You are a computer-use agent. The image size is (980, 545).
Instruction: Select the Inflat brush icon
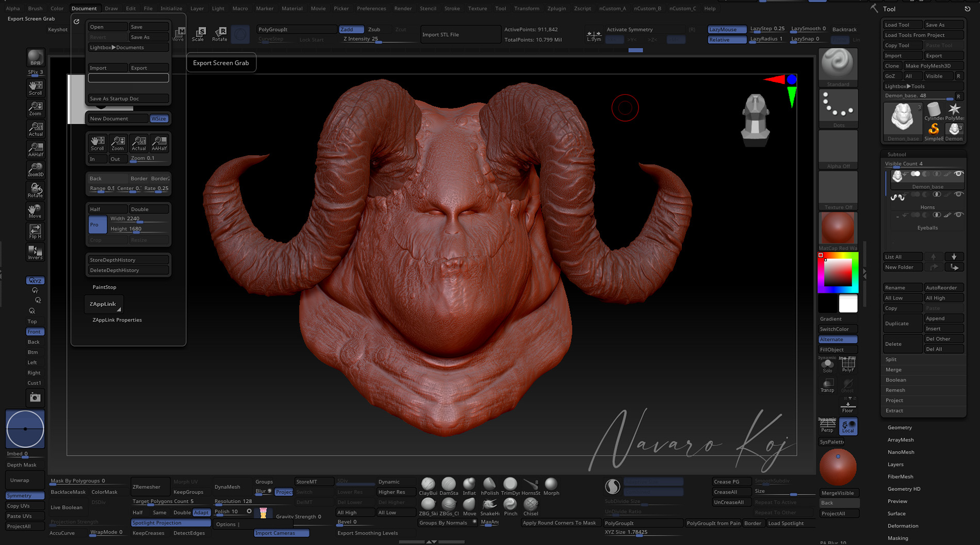point(469,487)
